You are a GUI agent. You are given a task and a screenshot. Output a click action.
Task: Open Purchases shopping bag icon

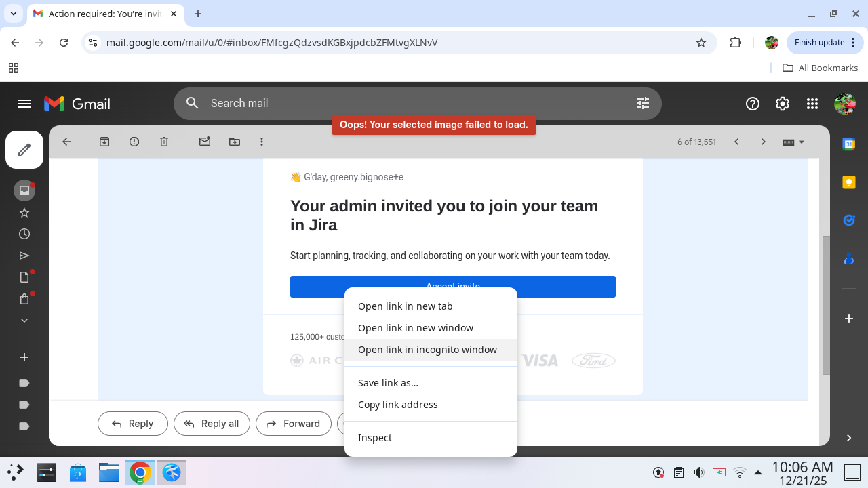pos(24,299)
